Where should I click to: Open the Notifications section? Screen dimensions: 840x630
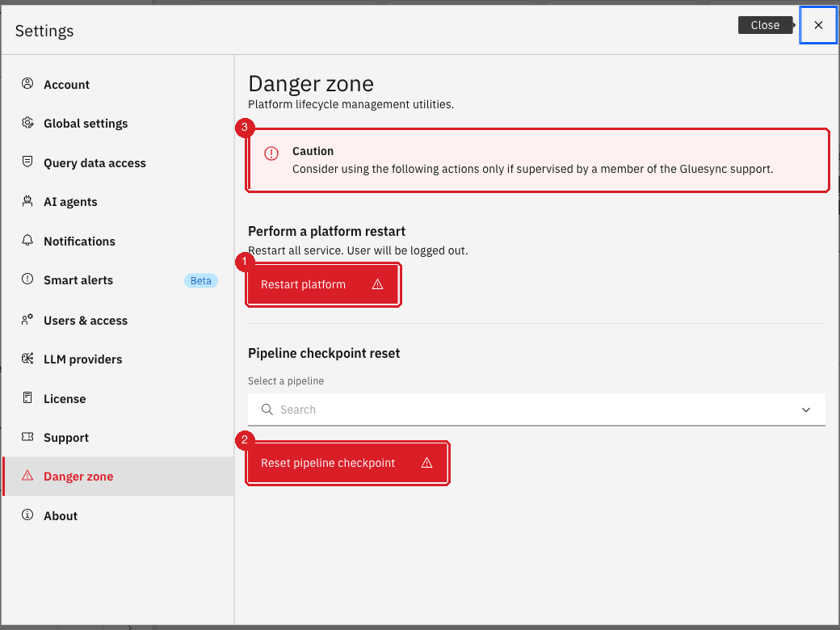point(118,241)
